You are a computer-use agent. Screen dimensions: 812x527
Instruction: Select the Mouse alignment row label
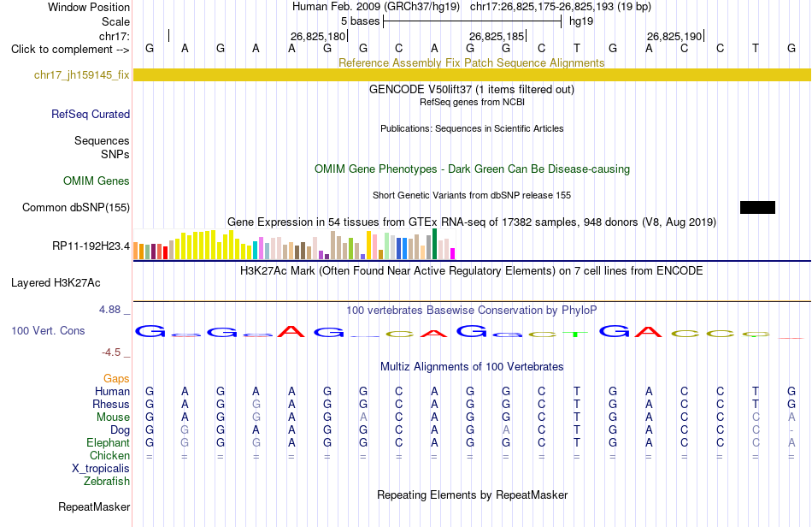(113, 417)
